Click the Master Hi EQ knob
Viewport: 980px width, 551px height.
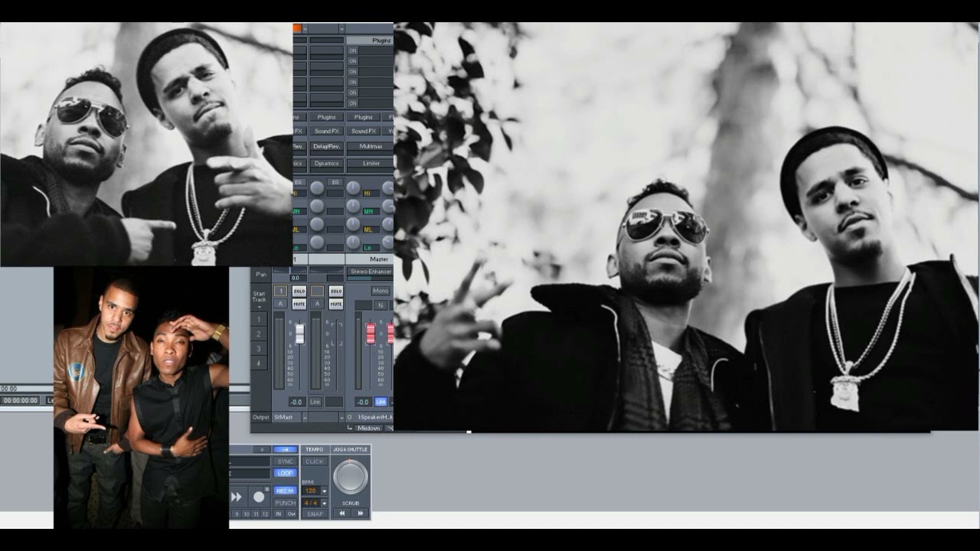[353, 187]
